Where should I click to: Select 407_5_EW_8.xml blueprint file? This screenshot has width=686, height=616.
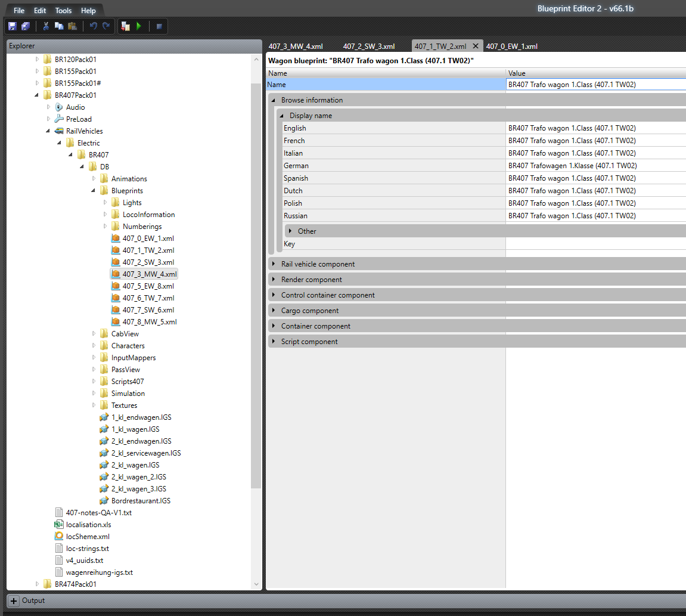148,286
